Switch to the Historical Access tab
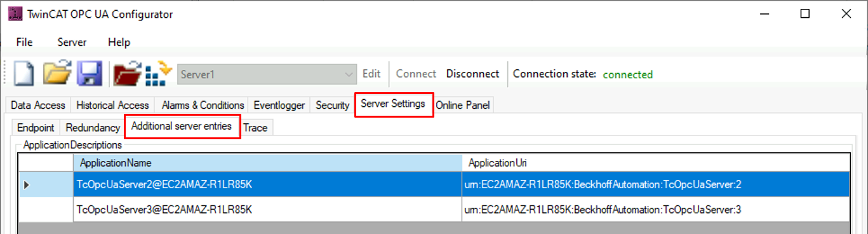This screenshot has width=868, height=234. [112, 105]
